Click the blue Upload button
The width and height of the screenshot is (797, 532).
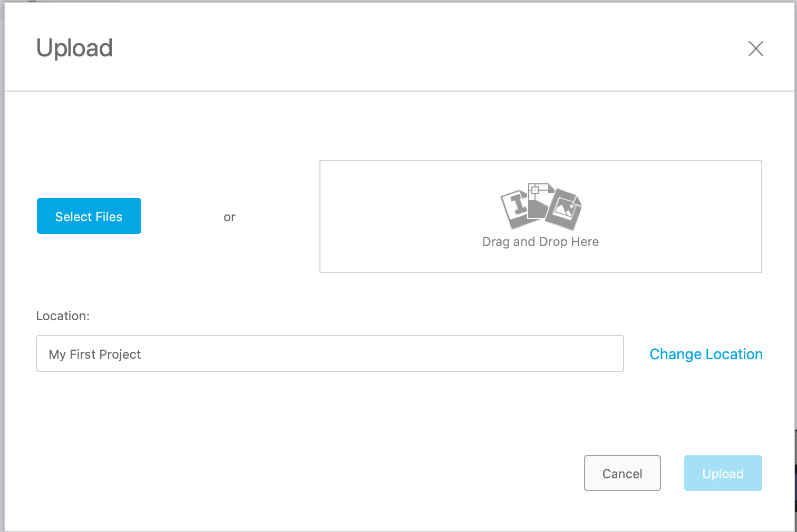pyautogui.click(x=723, y=473)
